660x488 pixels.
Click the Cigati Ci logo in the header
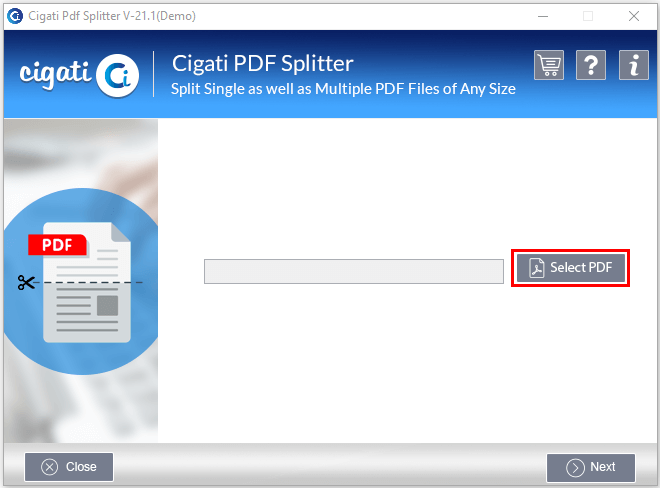tap(80, 75)
